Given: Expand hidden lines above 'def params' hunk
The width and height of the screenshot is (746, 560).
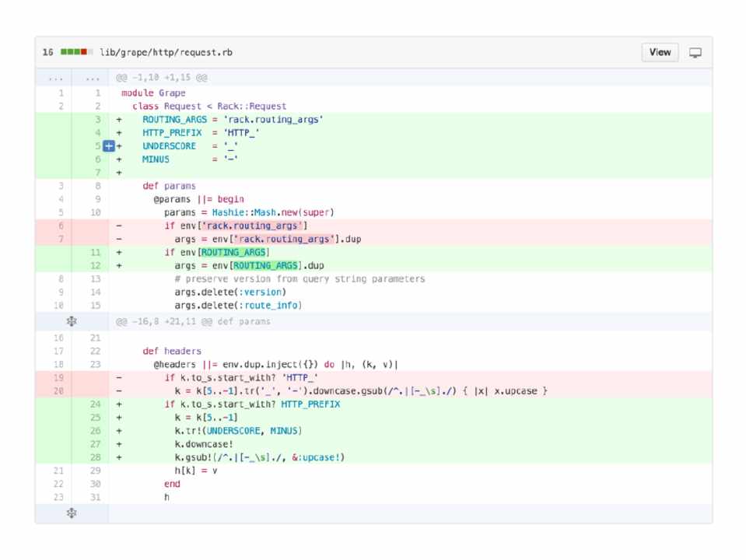Looking at the screenshot, I should click(x=71, y=321).
